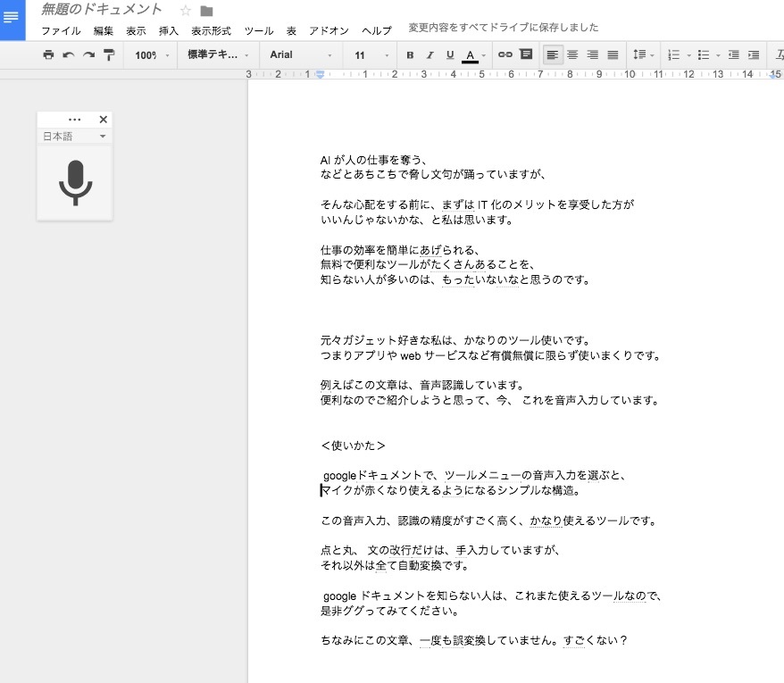Start voice typing with the microphone
This screenshot has height=683, width=784.
tap(75, 182)
